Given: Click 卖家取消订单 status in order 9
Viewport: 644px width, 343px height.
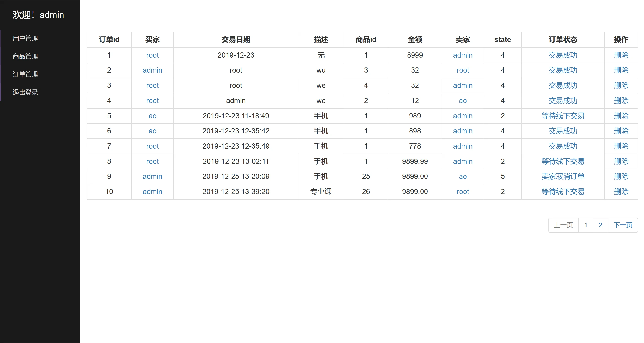Looking at the screenshot, I should [563, 176].
